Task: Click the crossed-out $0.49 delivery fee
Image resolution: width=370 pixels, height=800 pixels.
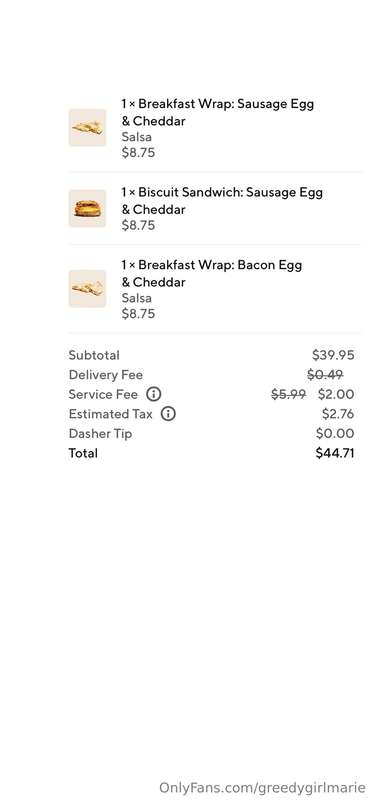Action: pos(325,375)
